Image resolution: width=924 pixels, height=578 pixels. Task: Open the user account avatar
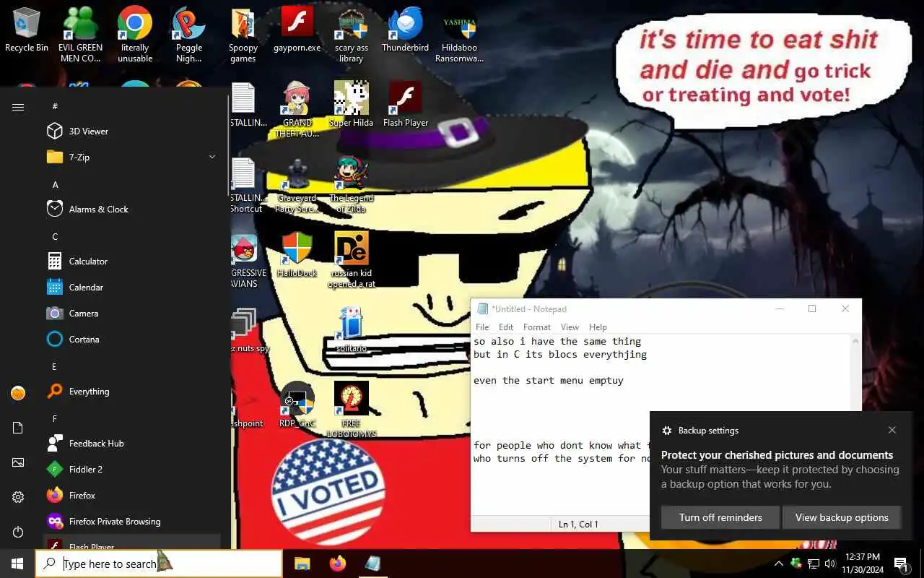tap(18, 393)
